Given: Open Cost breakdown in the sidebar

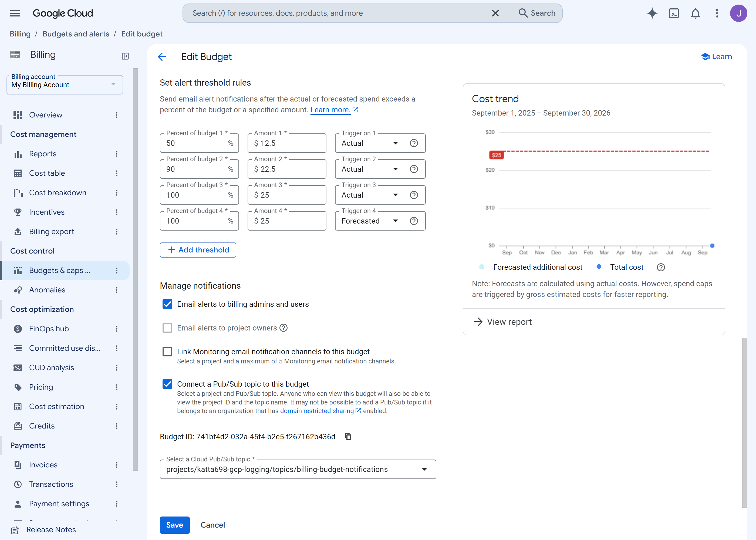Looking at the screenshot, I should click(x=58, y=193).
